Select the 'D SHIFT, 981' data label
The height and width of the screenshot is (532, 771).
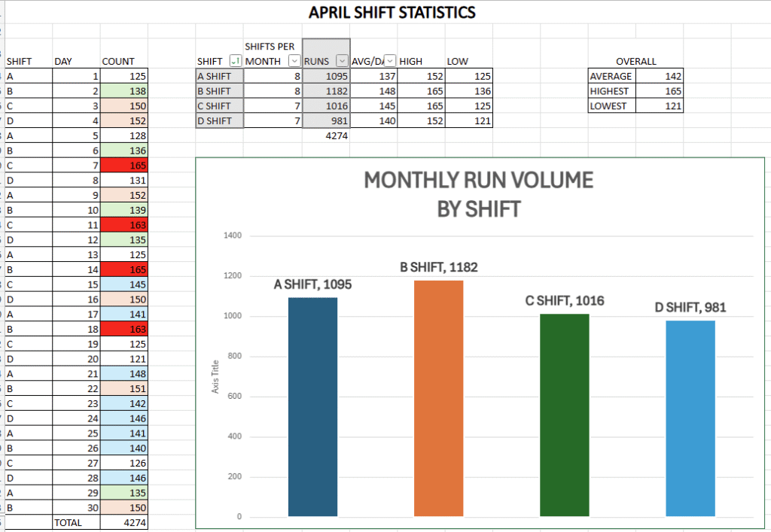690,307
